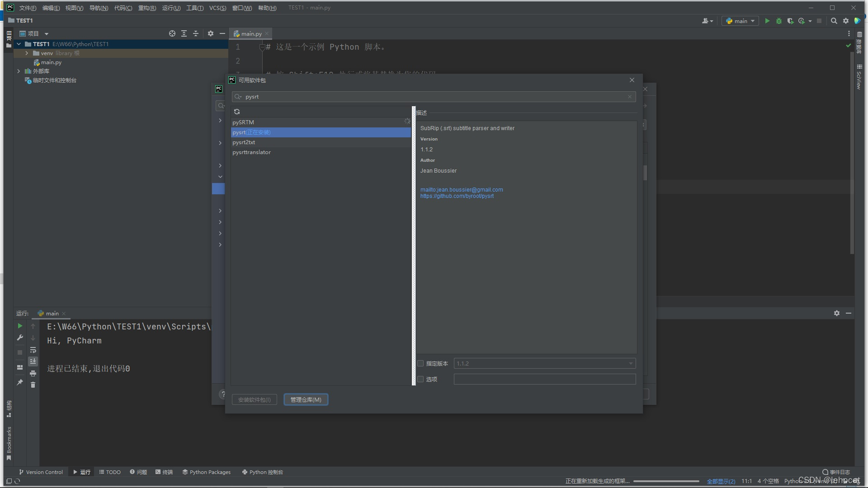Click scroll to end icon in run panel
The width and height of the screenshot is (868, 488).
(x=33, y=361)
